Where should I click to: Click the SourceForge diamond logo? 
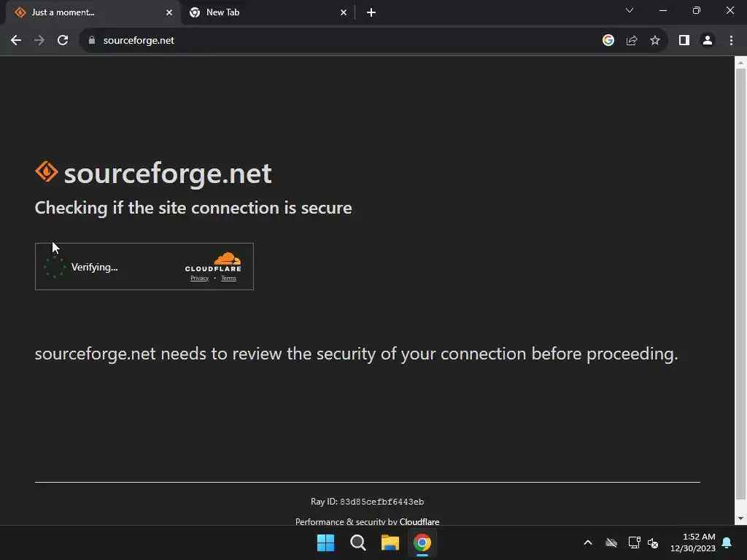tap(46, 171)
